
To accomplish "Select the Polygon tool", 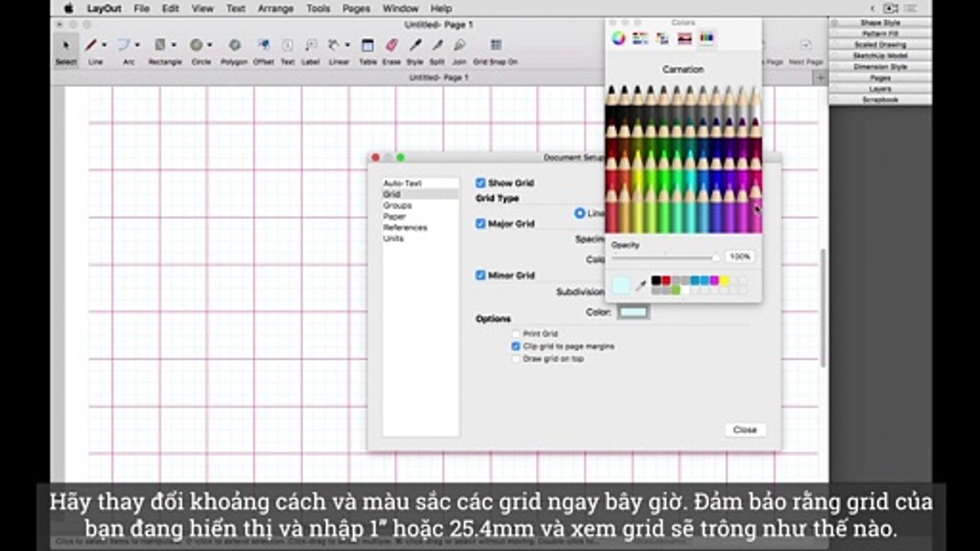I will coord(234,45).
